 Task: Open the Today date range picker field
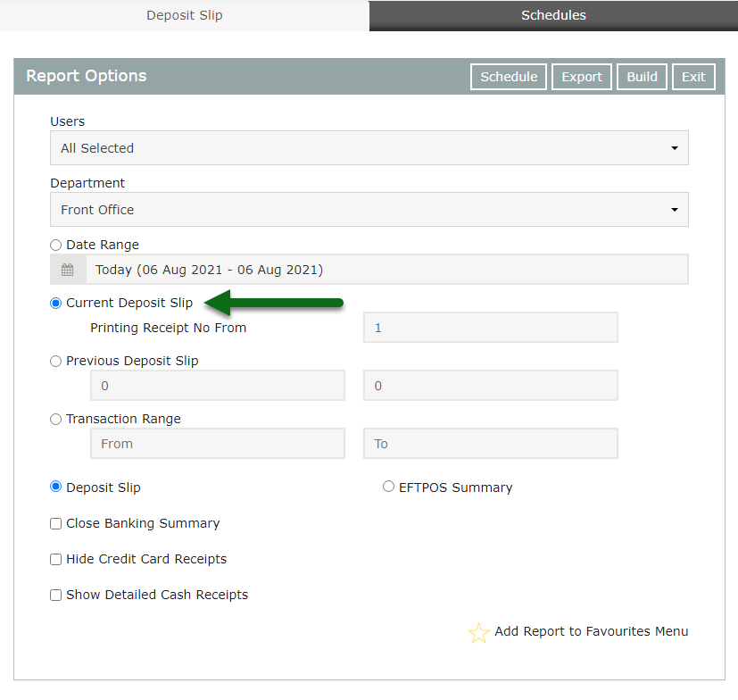pyautogui.click(x=387, y=270)
